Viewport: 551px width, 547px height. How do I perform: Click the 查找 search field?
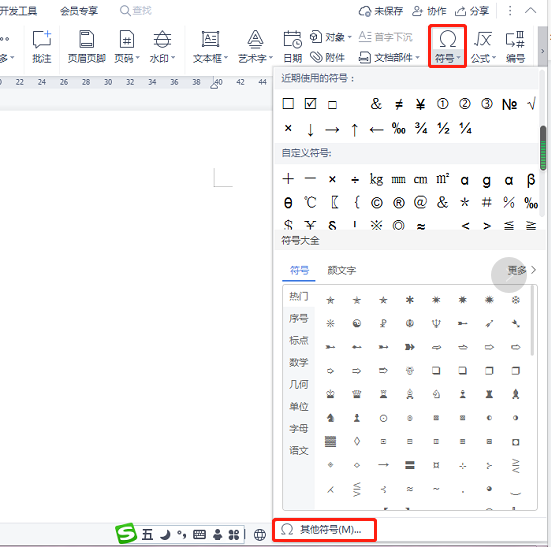(136, 11)
